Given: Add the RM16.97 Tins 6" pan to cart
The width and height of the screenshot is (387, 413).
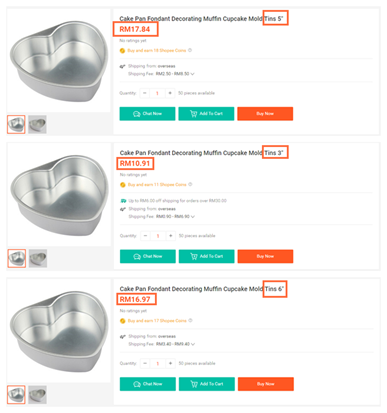Looking at the screenshot, I should tap(207, 384).
